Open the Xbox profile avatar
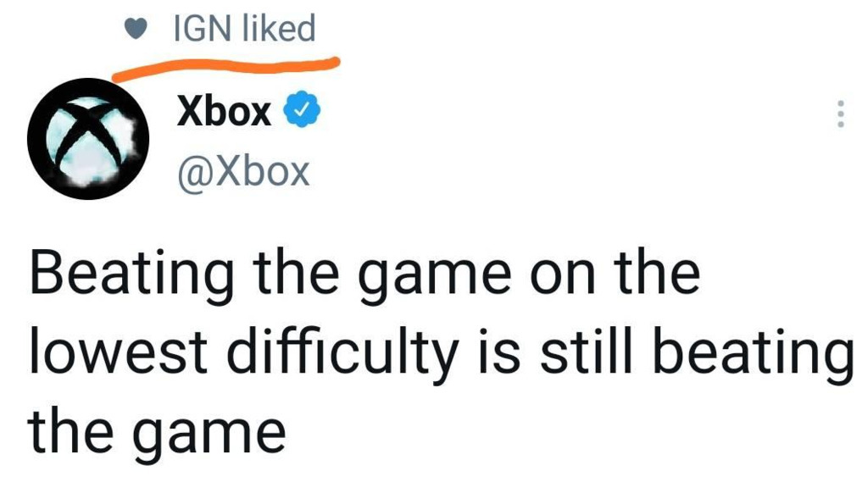The height and width of the screenshot is (482, 868). click(x=88, y=136)
